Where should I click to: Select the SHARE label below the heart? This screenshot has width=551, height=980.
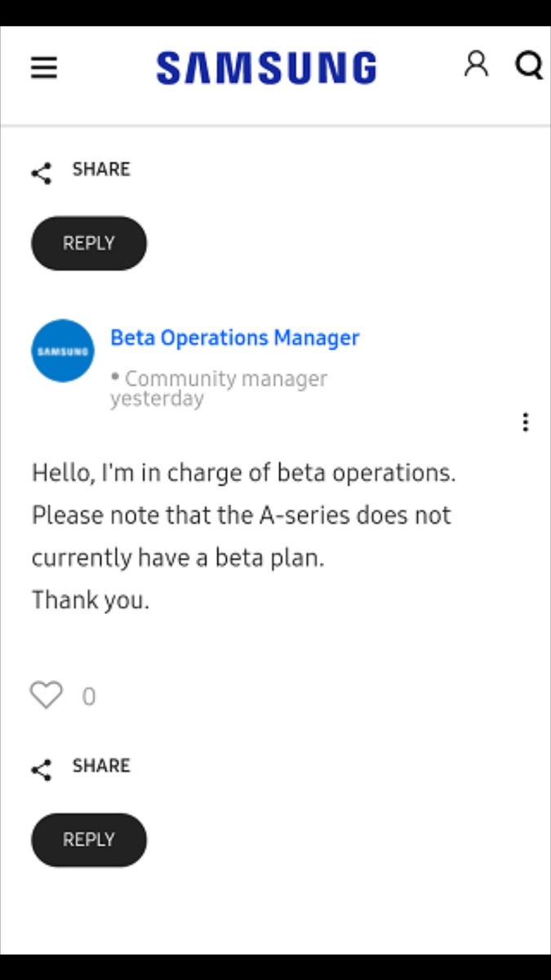[101, 765]
